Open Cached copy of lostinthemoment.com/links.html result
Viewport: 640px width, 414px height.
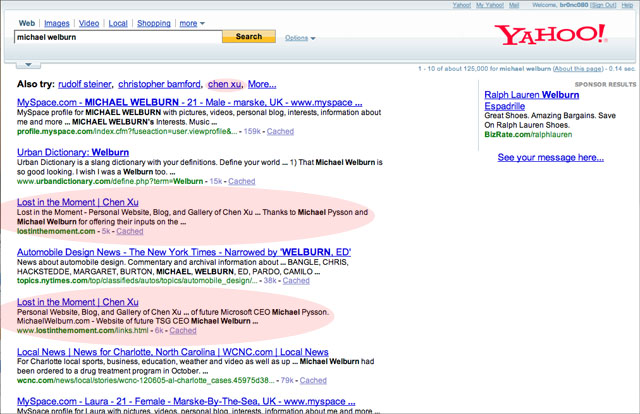click(183, 331)
